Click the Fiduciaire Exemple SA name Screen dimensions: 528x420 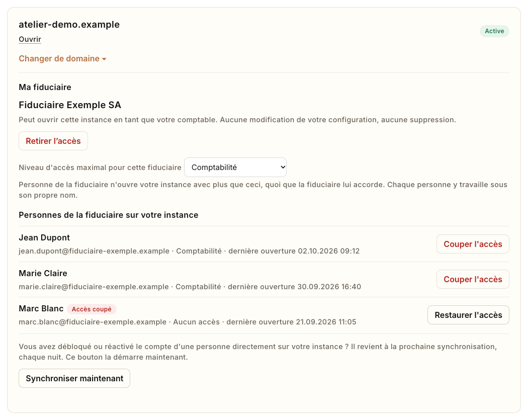[x=70, y=105]
